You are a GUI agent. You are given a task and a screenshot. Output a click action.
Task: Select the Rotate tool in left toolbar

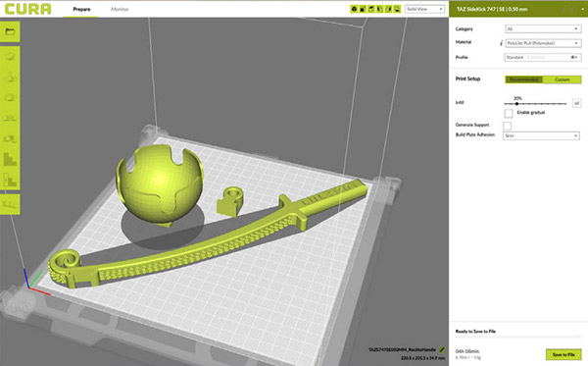[x=10, y=97]
